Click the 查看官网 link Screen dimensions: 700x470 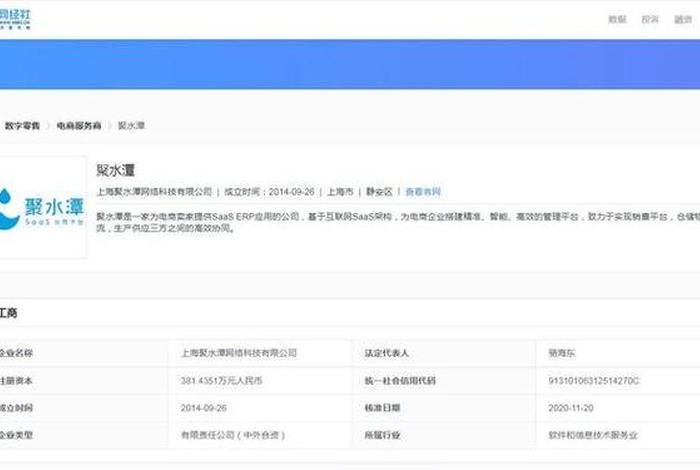click(x=423, y=192)
